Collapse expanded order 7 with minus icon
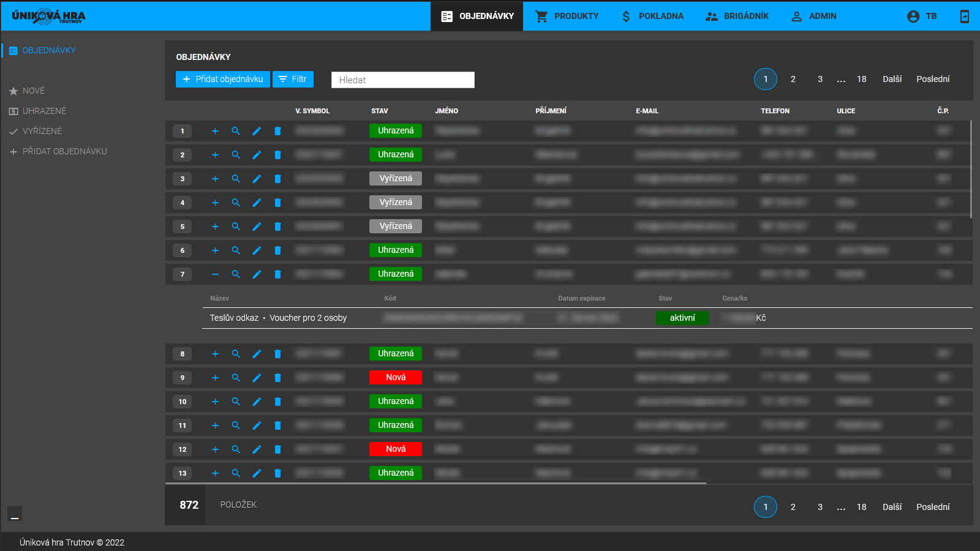 tap(215, 274)
